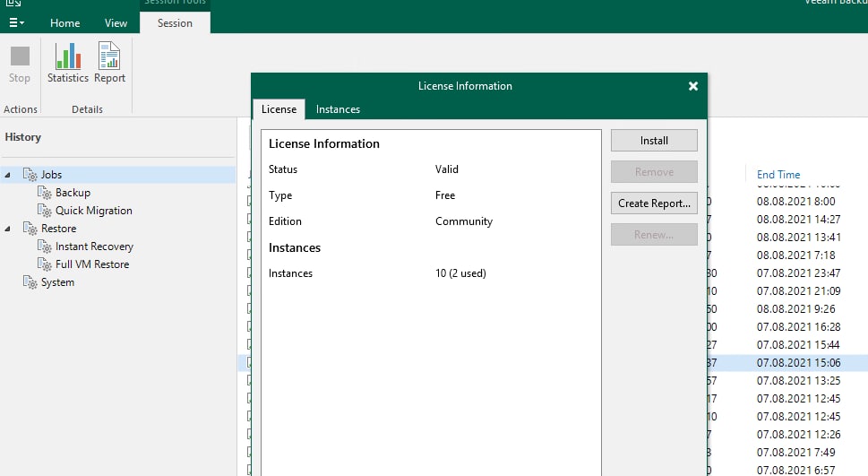Viewport: 868px width, 476px height.
Task: Click end time 07.08.2021 15:44
Action: 798,344
